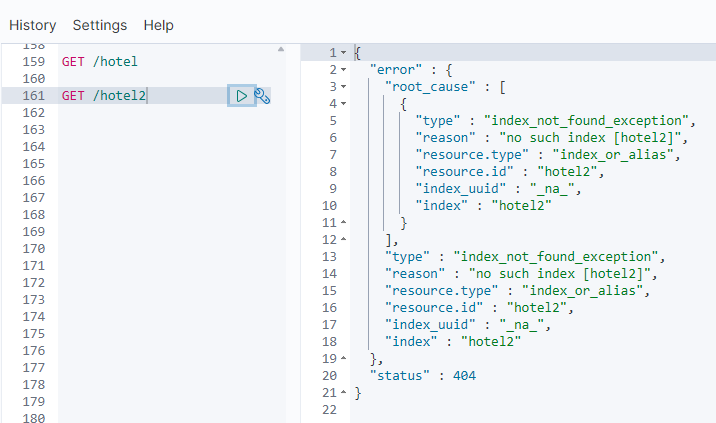Click the "_na_" value on output line 17
The height and width of the screenshot is (423, 716).
[x=521, y=325]
